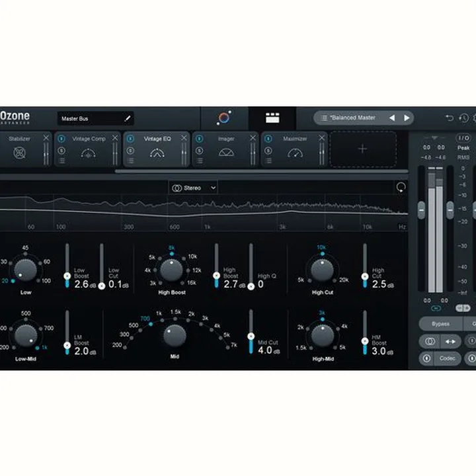Viewport: 476px width, 476px height.
Task: Click the Codec button
Action: click(x=448, y=358)
